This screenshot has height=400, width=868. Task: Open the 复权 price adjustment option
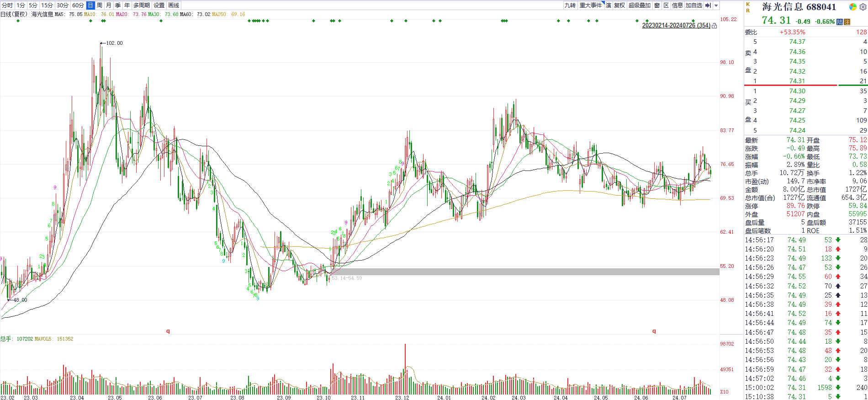click(619, 5)
